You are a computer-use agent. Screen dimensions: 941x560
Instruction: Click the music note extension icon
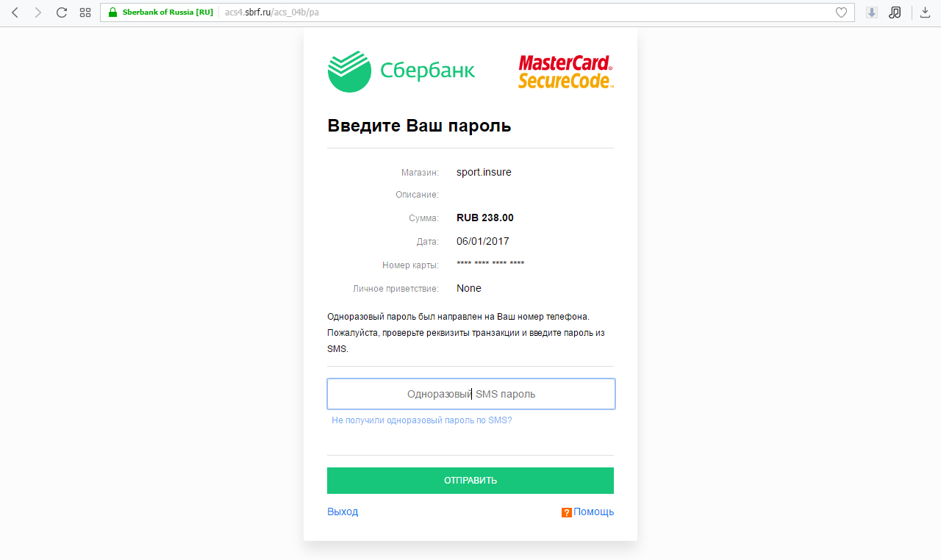(895, 12)
